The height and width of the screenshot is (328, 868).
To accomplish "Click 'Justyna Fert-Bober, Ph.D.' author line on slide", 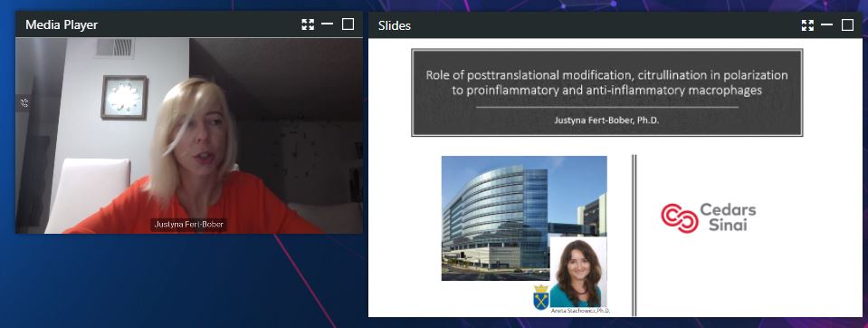I will point(606,120).
